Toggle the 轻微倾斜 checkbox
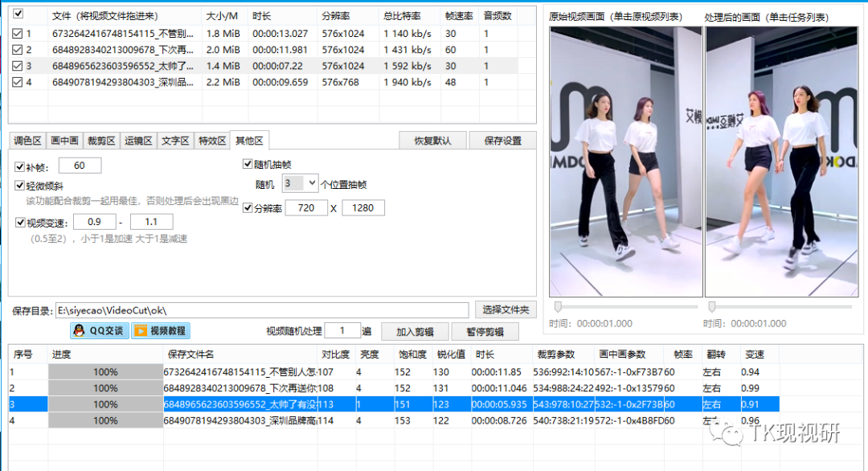868x471 pixels. pyautogui.click(x=20, y=186)
